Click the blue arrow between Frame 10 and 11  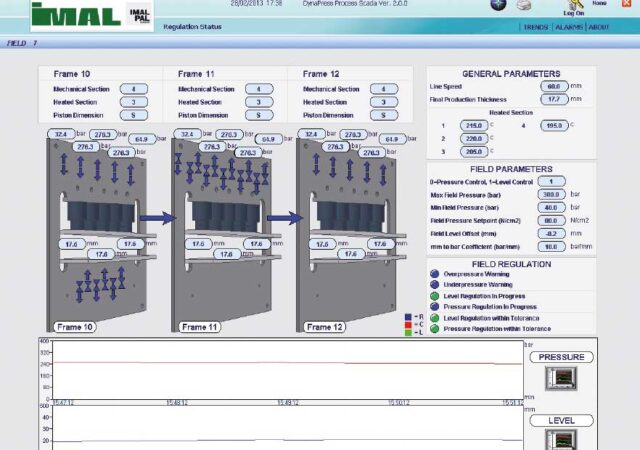pyautogui.click(x=153, y=217)
